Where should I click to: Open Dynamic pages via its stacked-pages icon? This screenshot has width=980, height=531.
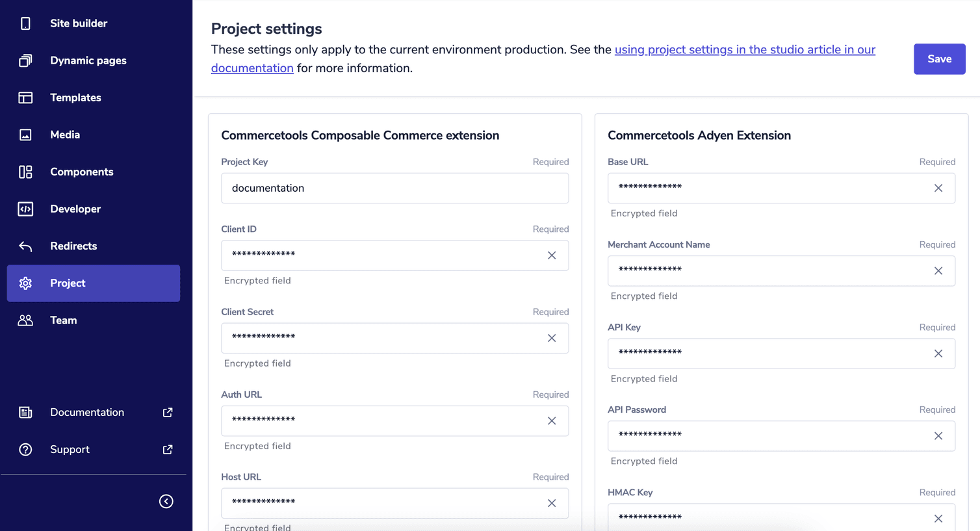pyautogui.click(x=25, y=60)
